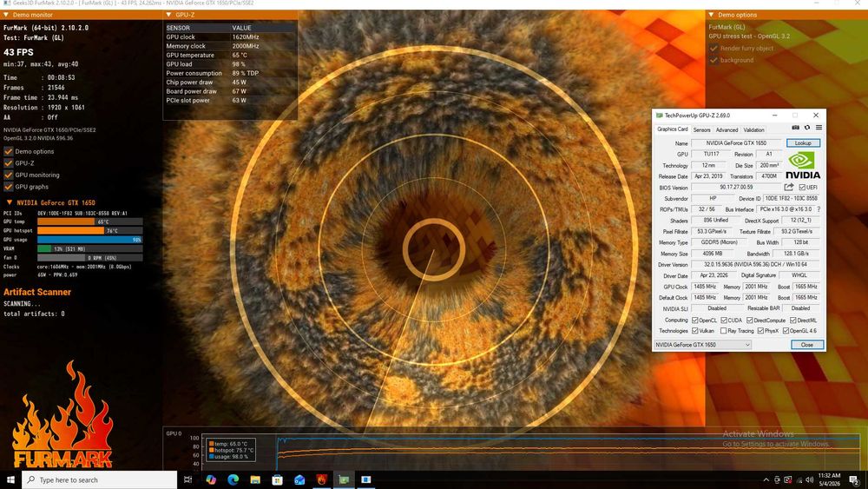The height and width of the screenshot is (489, 868).
Task: Click the GPU hotspot 76°C bar
Action: 89,230
